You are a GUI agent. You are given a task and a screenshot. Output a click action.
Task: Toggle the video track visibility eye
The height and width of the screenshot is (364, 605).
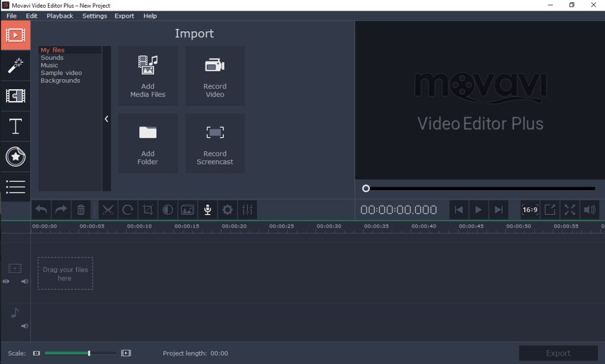6,281
